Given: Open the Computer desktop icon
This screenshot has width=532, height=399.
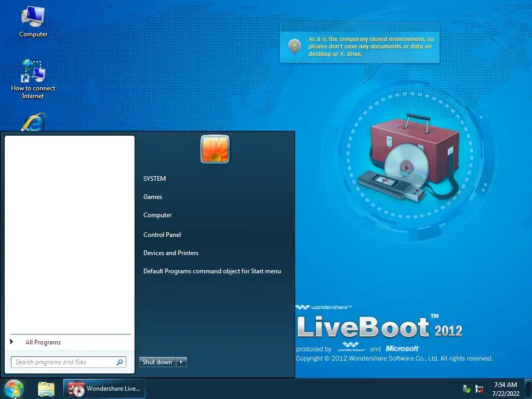Looking at the screenshot, I should tap(33, 22).
